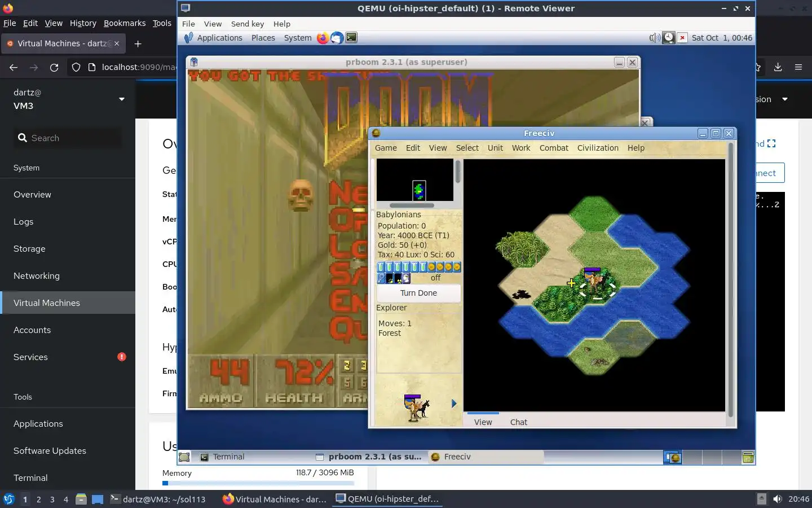The width and height of the screenshot is (812, 508).
Task: Open guest Places menu
Action: tap(263, 38)
